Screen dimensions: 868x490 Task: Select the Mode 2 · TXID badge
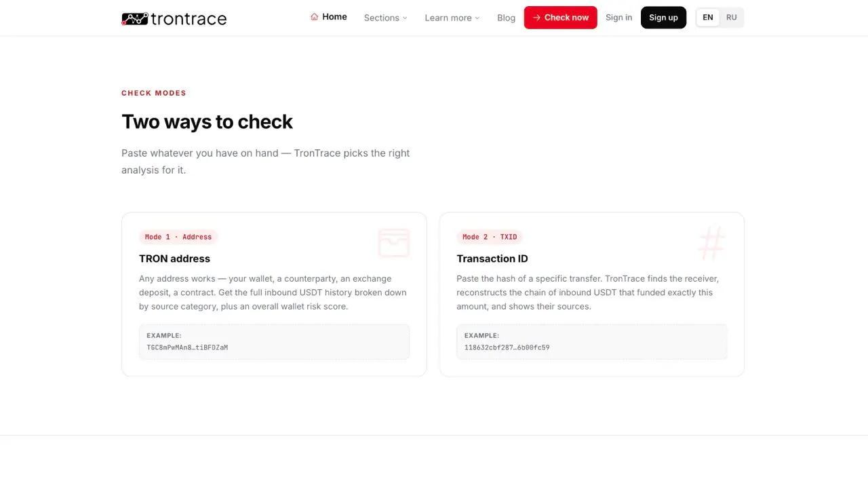(490, 237)
